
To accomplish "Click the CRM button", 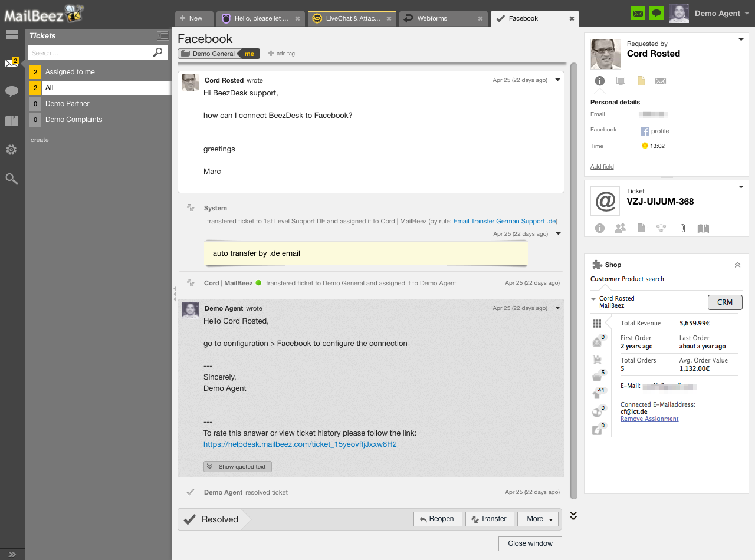I will [x=725, y=302].
